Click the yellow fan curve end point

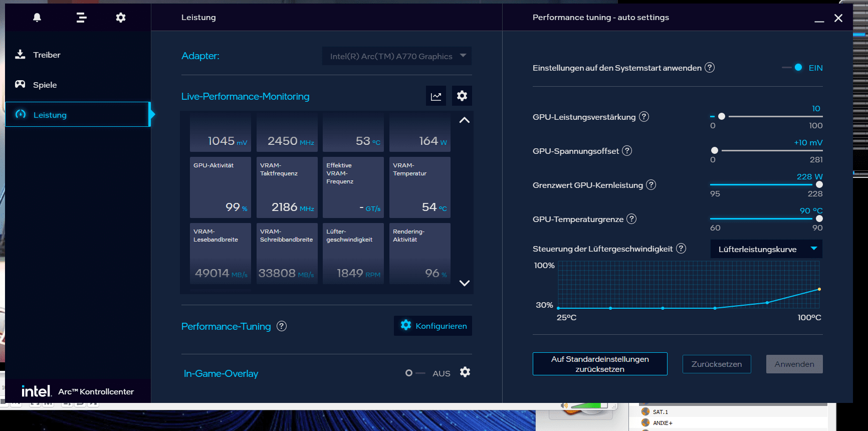click(x=819, y=289)
